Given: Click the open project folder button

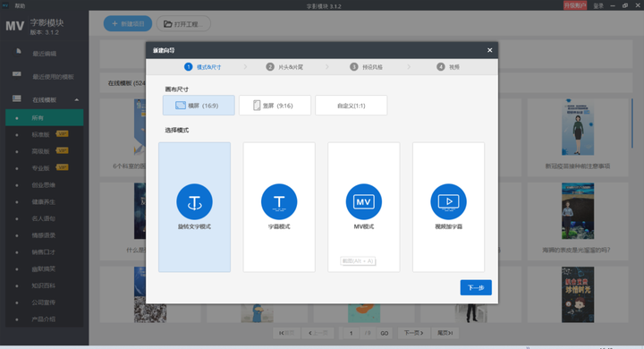Looking at the screenshot, I should (183, 24).
